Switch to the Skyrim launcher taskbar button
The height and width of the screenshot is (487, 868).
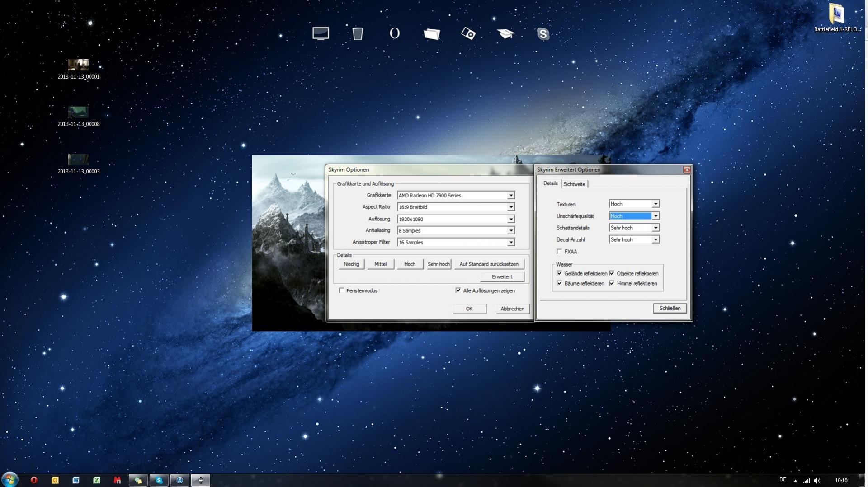pyautogui.click(x=200, y=480)
